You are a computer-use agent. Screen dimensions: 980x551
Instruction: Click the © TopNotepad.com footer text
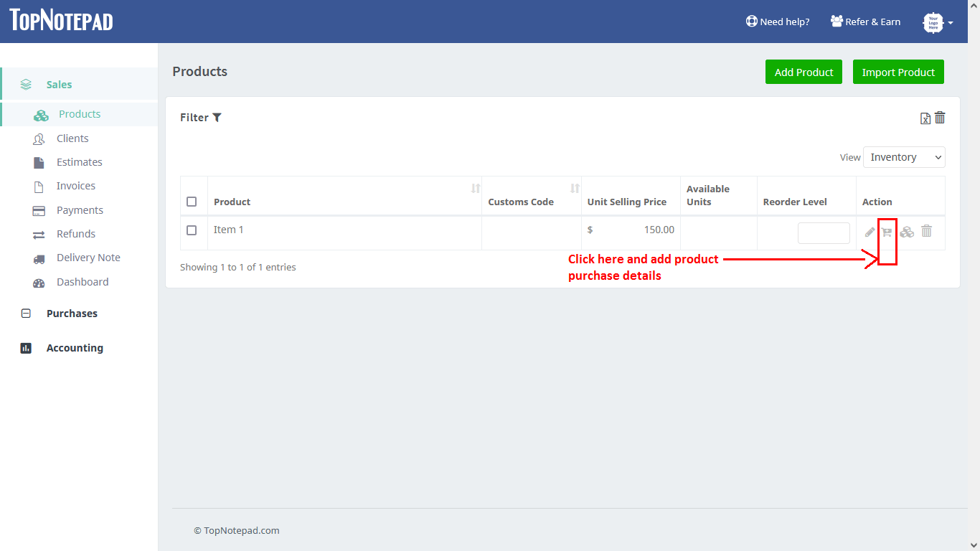point(237,531)
